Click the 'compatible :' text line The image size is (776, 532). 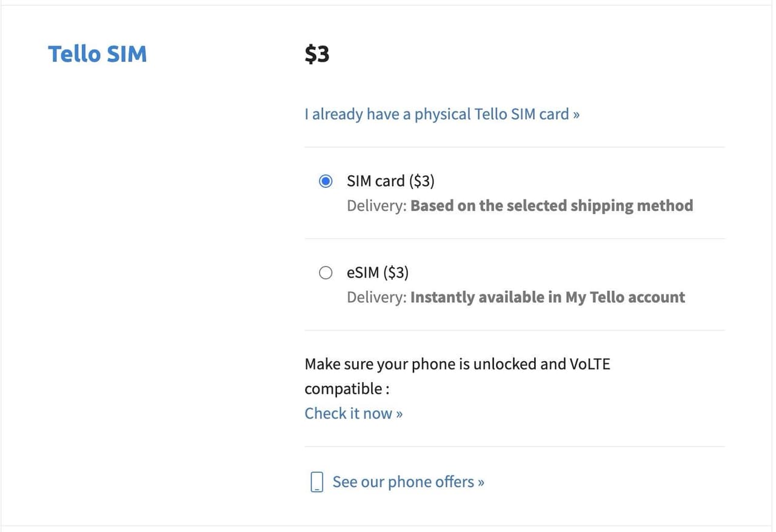click(x=347, y=388)
